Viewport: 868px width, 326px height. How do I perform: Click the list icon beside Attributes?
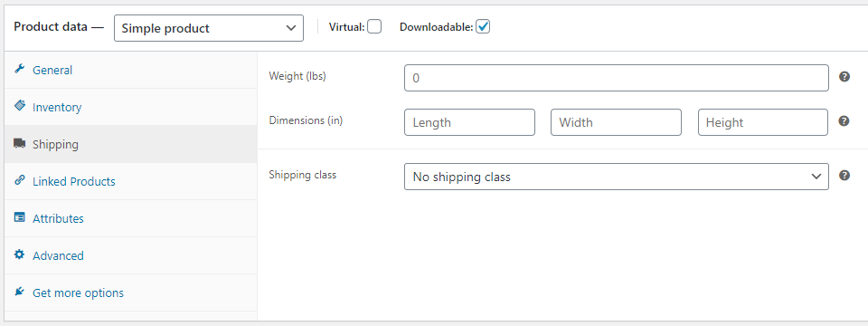pyautogui.click(x=19, y=218)
